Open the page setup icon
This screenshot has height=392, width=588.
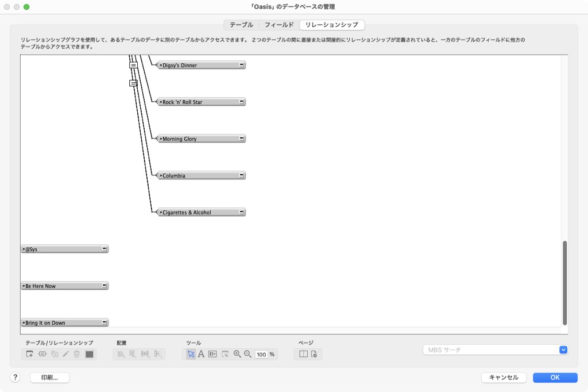coord(314,355)
